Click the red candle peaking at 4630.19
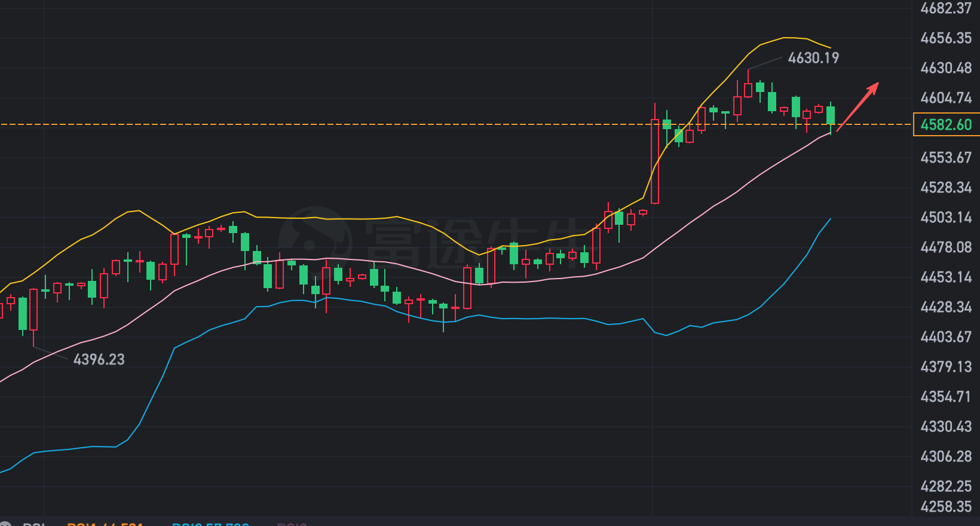Screen dimensions: 980x526 click(x=748, y=90)
